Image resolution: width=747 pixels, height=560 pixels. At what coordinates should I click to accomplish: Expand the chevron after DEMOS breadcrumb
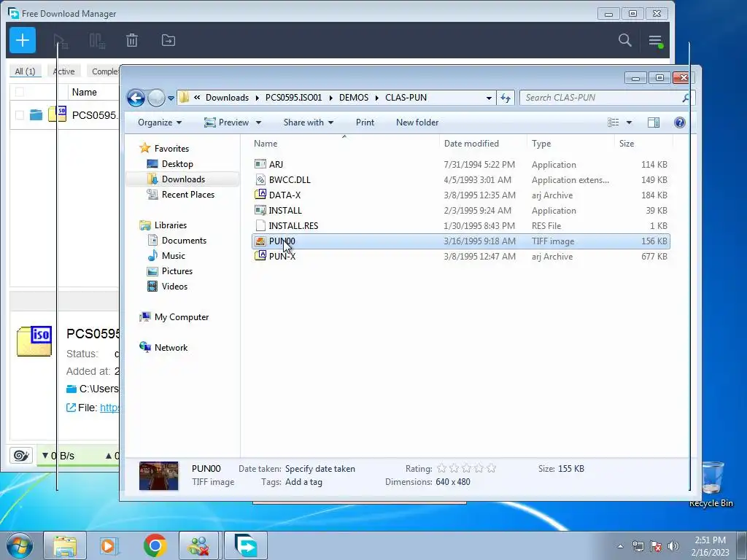point(376,98)
